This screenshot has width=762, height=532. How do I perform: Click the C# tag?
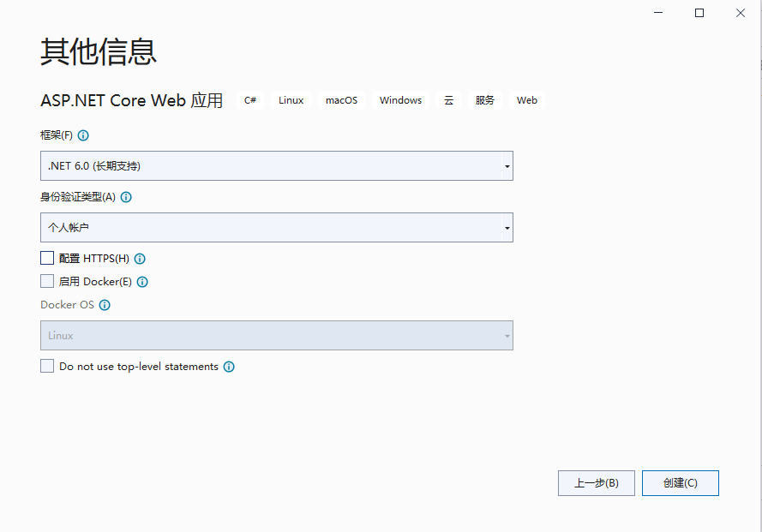250,100
